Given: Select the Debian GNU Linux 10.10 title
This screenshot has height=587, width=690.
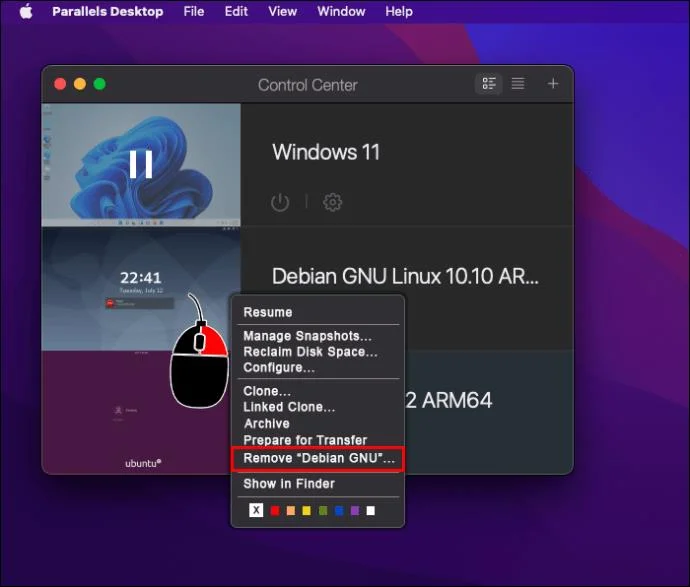Looking at the screenshot, I should [x=405, y=276].
